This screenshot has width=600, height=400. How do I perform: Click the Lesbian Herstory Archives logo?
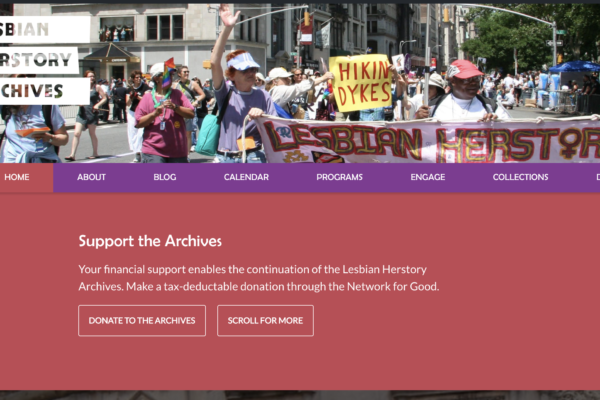click(x=44, y=60)
